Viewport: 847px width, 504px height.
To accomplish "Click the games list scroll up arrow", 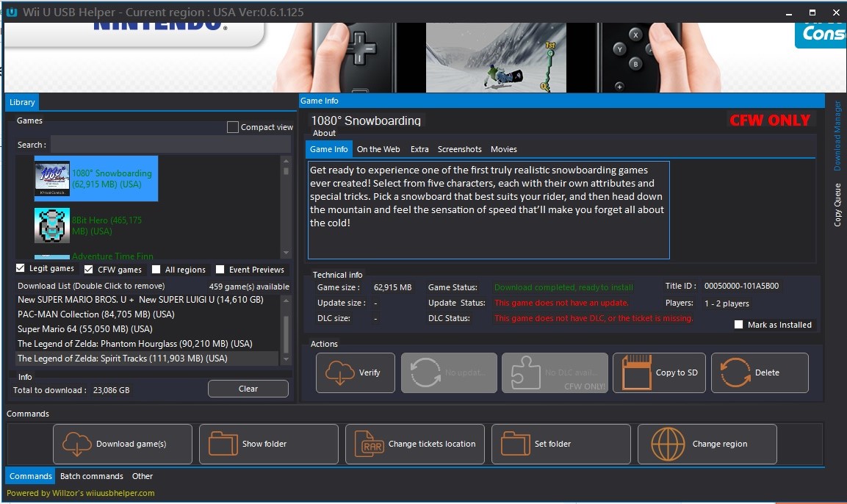I will pos(286,161).
